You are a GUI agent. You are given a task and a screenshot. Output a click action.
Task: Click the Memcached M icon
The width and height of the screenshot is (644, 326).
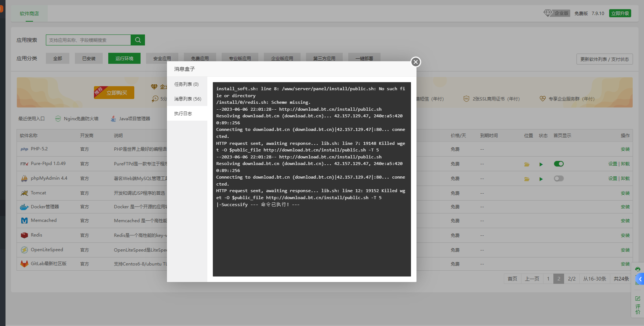click(24, 221)
